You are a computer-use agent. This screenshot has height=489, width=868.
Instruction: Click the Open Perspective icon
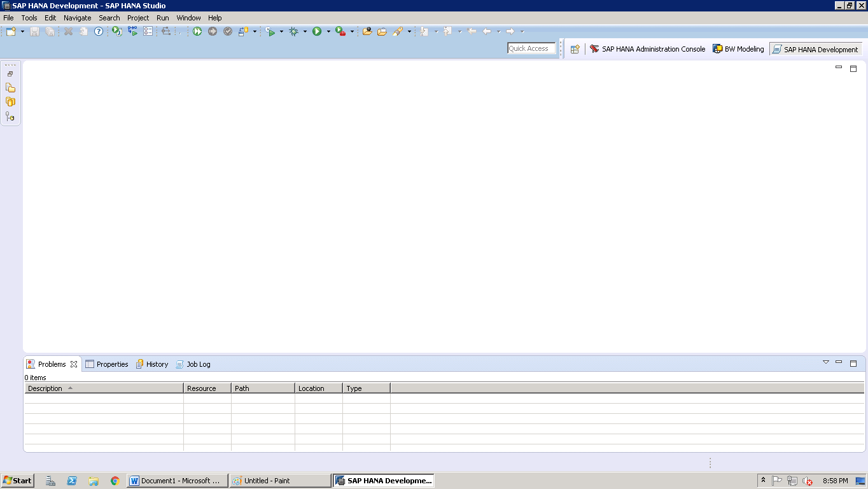tap(575, 49)
